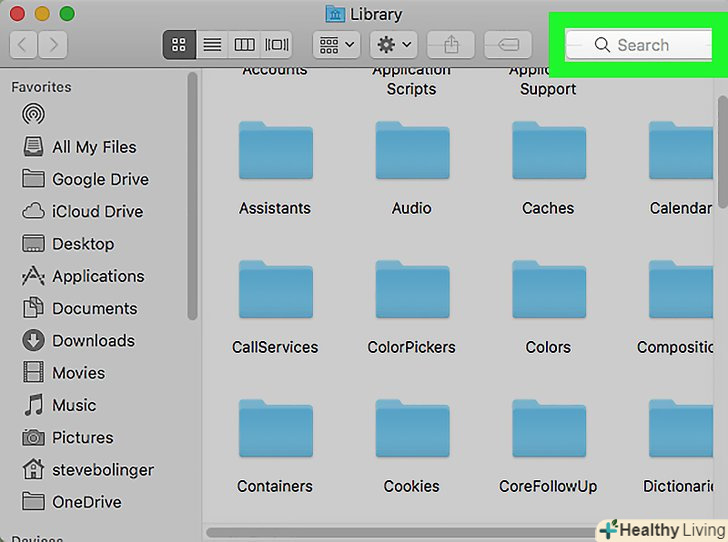Open the item arrangement dropdown
Image resolution: width=728 pixels, height=542 pixels.
click(x=337, y=45)
